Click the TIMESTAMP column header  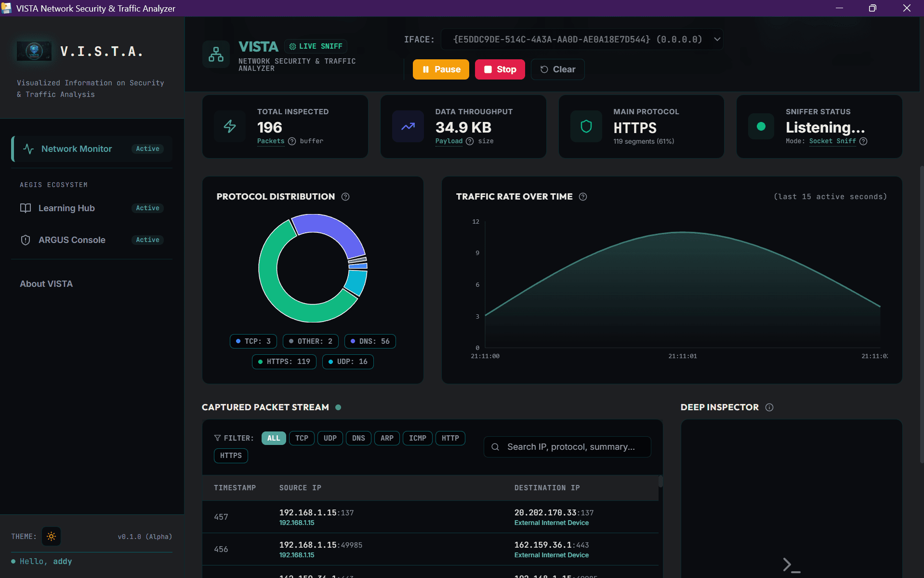tap(235, 488)
